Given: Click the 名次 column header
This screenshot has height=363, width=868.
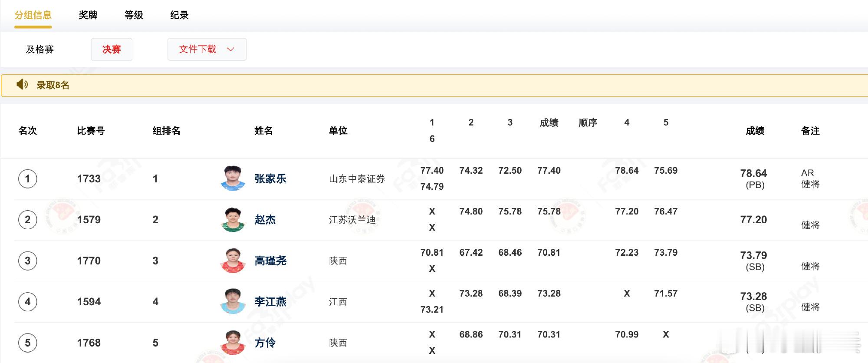Looking at the screenshot, I should [x=28, y=131].
